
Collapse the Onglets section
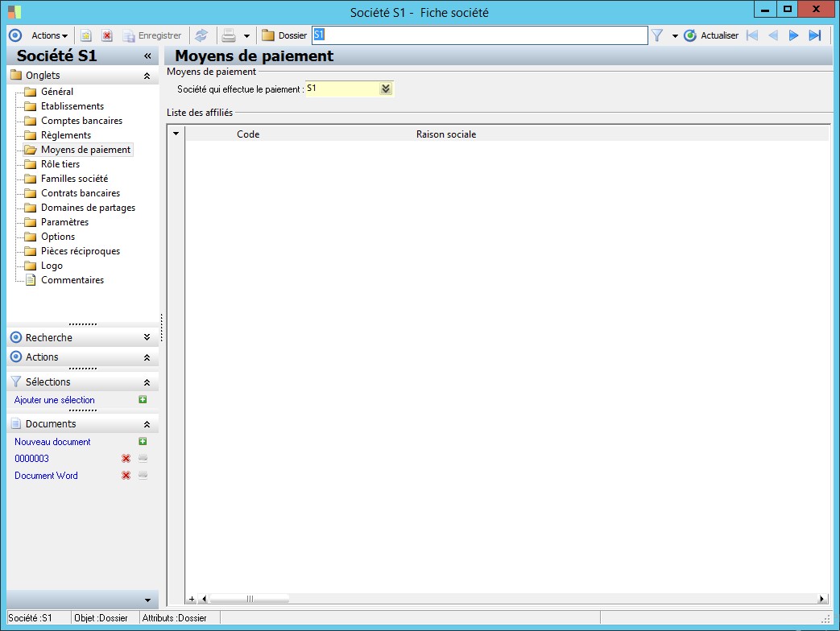tap(147, 76)
